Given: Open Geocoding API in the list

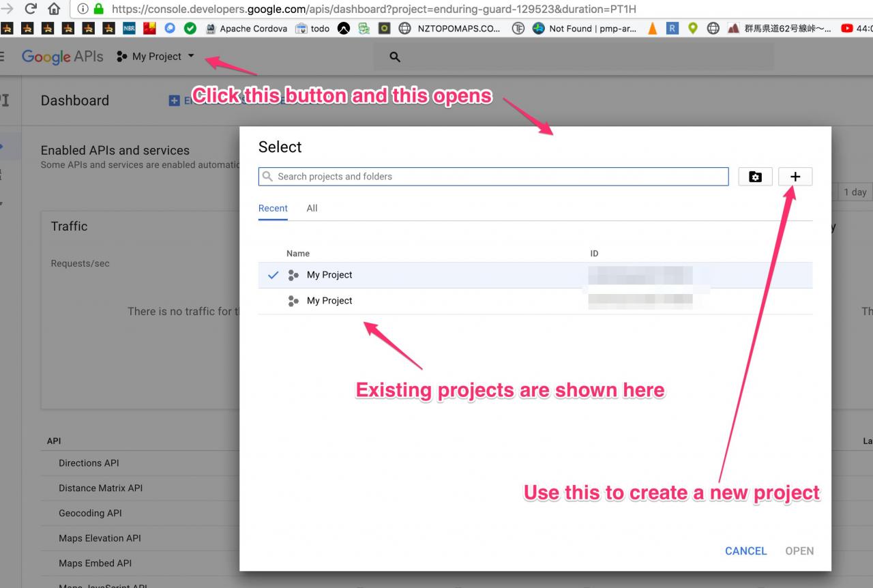Looking at the screenshot, I should point(90,514).
